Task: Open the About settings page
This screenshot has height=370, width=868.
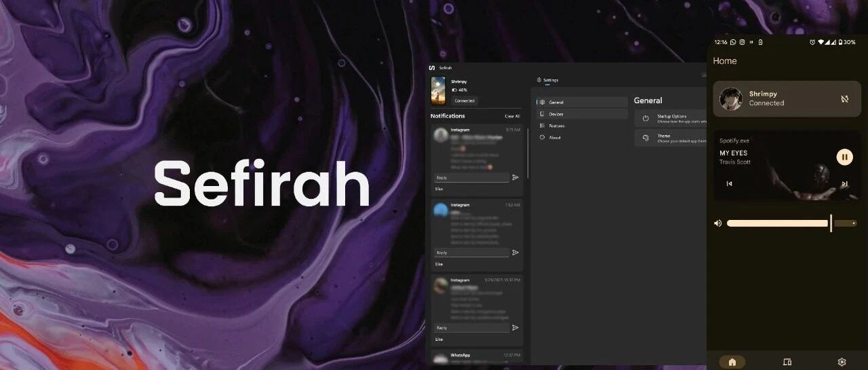Action: point(583,138)
